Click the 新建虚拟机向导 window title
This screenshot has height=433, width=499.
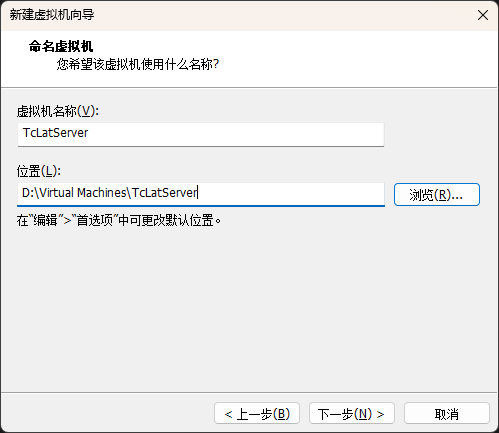tap(52, 15)
